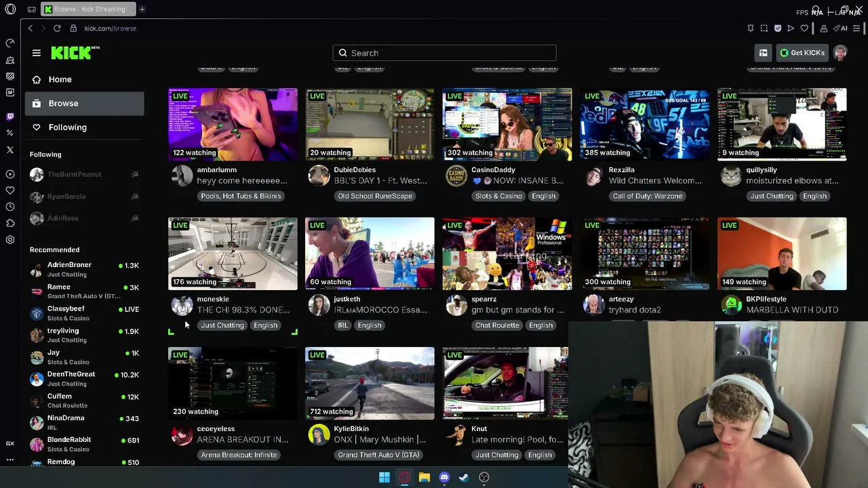Open Twitch panel in Opera sidebar

click(x=10, y=117)
